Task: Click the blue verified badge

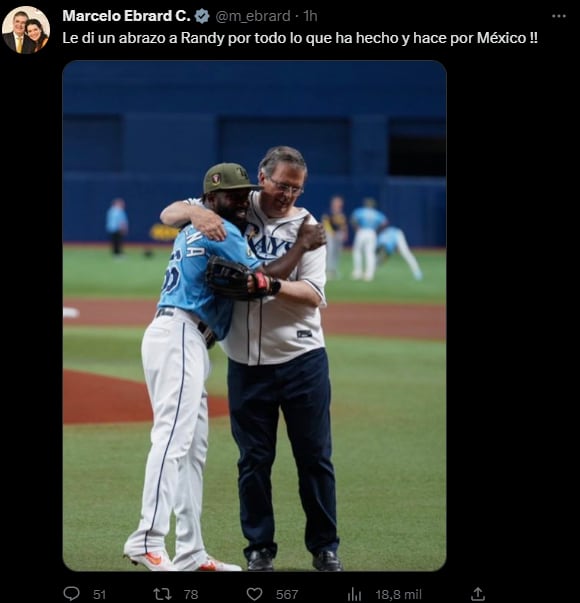Action: click(202, 16)
